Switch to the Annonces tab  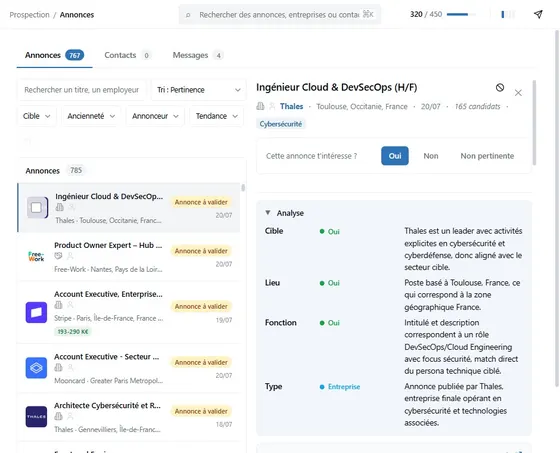point(54,55)
